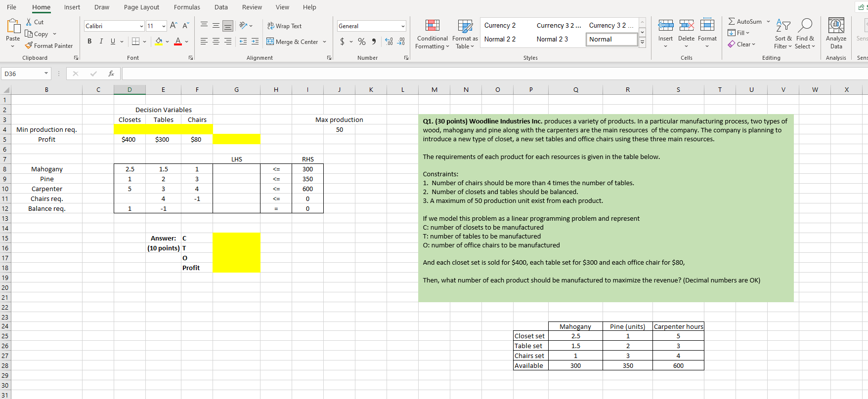The height and width of the screenshot is (399, 868).
Task: Click Merge & Center button
Action: point(292,42)
